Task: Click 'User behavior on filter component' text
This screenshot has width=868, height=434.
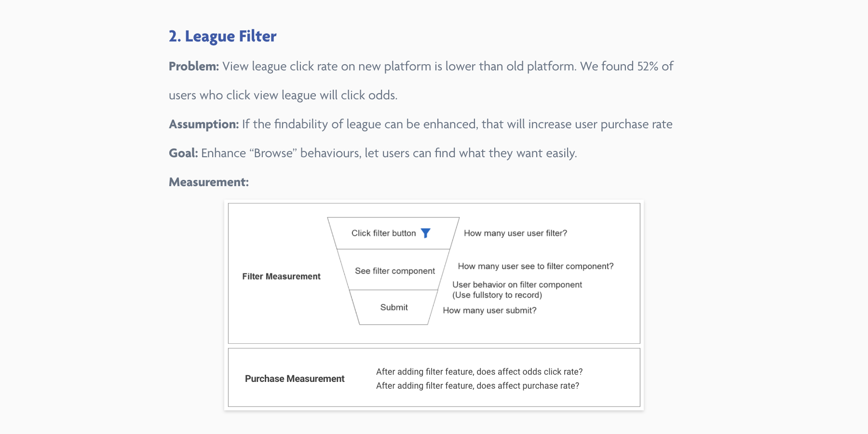Action: [517, 285]
